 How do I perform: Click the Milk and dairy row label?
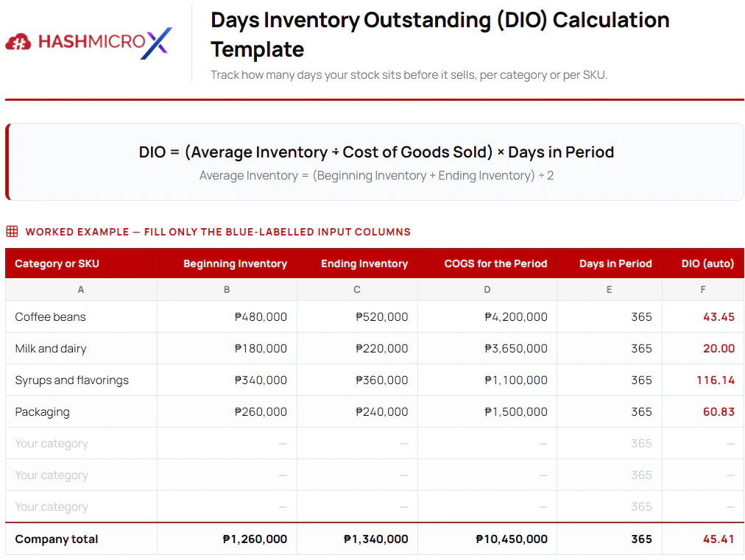(51, 349)
